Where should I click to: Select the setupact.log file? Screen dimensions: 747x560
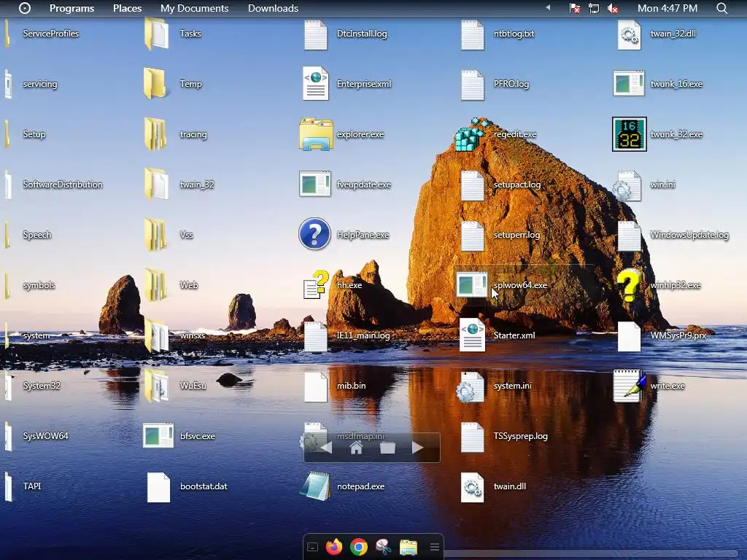click(x=472, y=185)
